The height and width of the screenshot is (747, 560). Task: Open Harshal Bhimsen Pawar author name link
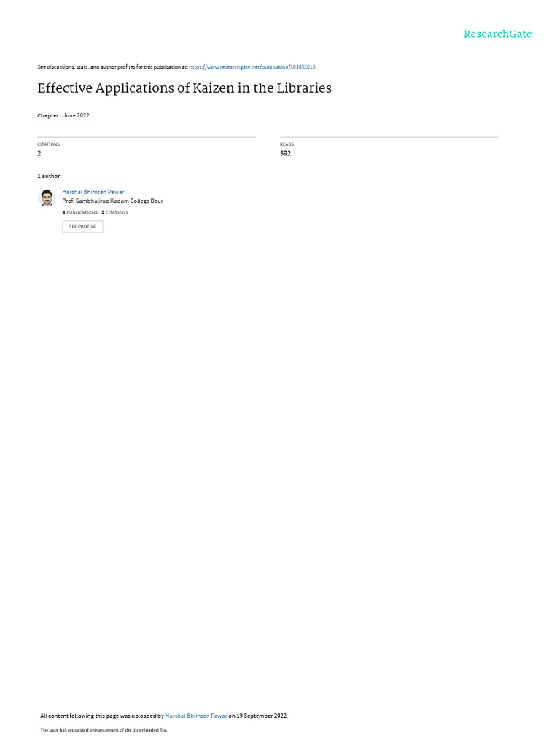(x=93, y=192)
